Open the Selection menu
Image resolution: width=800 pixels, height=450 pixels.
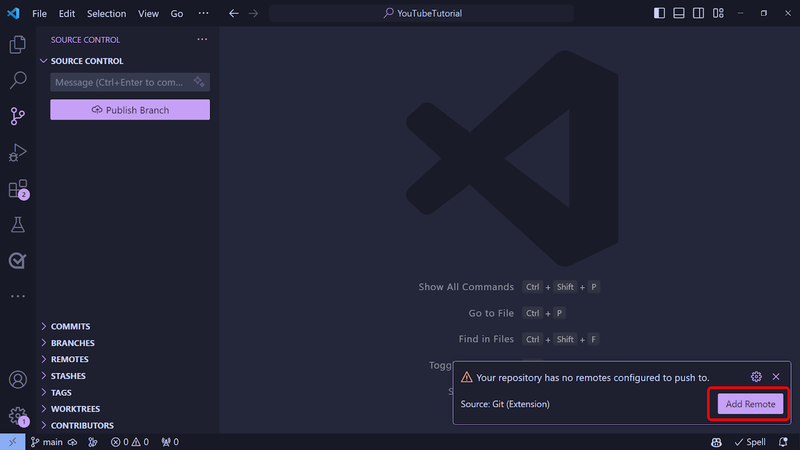click(x=106, y=13)
